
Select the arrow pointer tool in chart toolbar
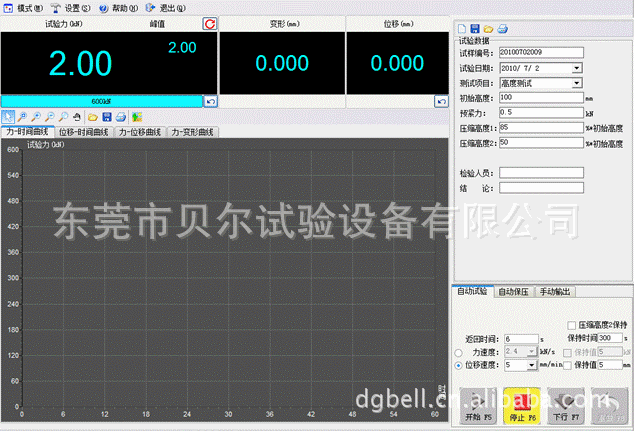(x=8, y=116)
